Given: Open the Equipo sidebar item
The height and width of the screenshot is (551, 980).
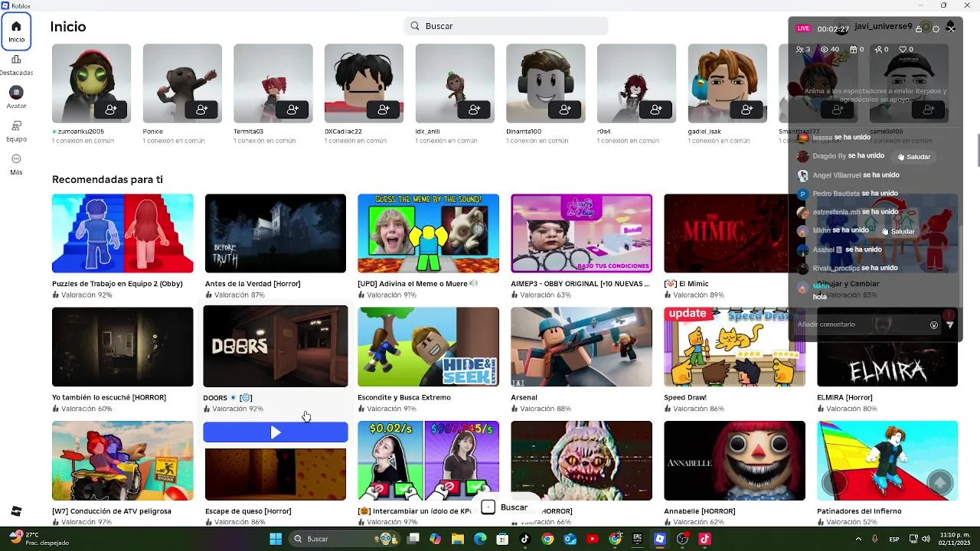Looking at the screenshot, I should [16, 131].
